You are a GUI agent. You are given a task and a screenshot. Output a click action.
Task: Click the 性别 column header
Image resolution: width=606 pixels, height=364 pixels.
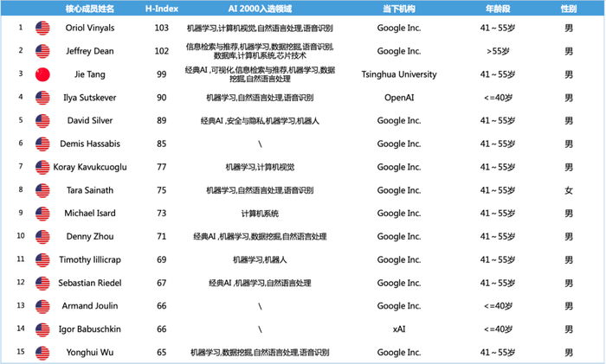(569, 9)
